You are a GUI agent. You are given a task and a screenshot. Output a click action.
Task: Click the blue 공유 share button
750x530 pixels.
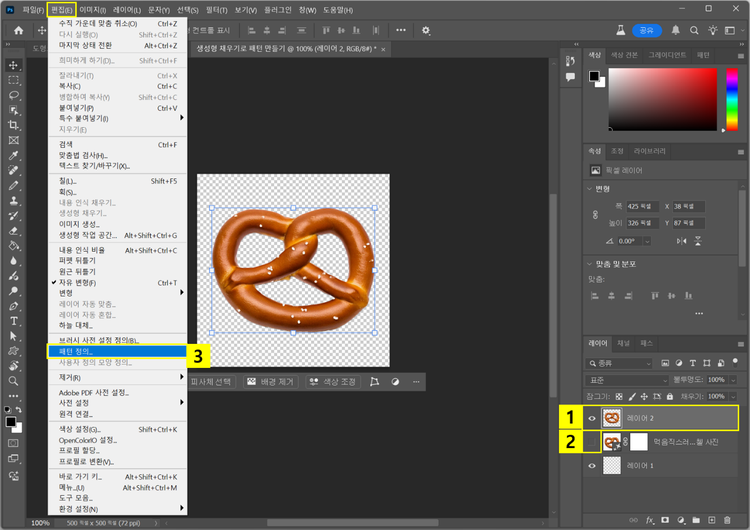(647, 30)
